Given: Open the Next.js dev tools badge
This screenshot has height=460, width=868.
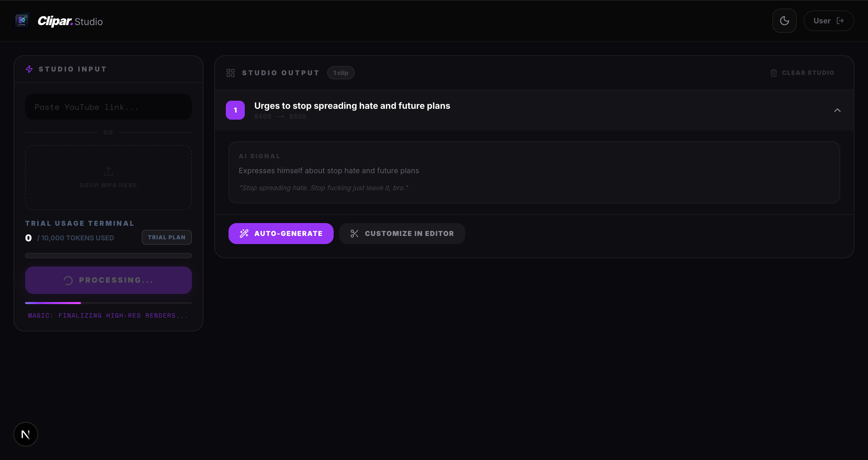Looking at the screenshot, I should (26, 434).
